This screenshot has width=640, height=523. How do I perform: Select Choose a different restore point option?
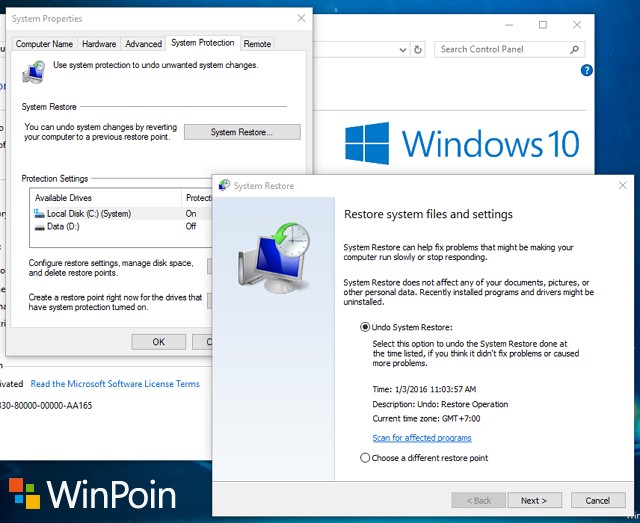click(x=365, y=458)
